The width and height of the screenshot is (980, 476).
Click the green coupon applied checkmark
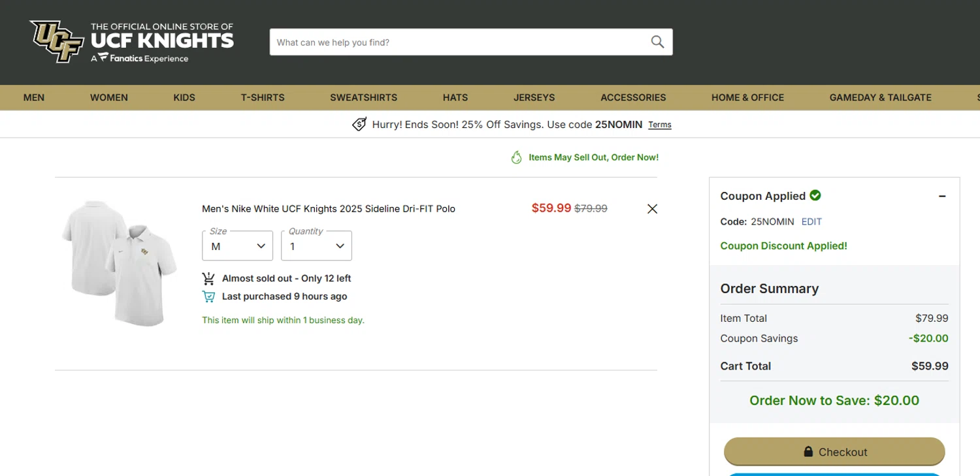[x=815, y=195]
